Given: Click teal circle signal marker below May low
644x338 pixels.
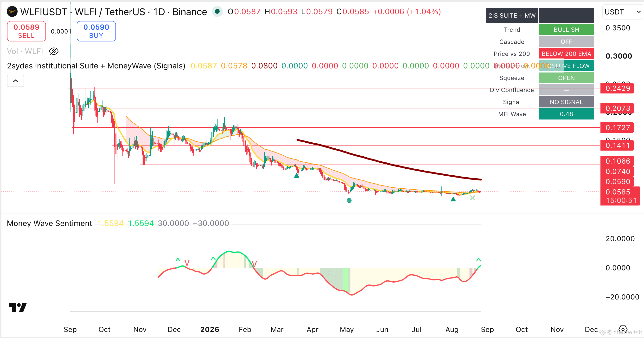Looking at the screenshot, I should [x=349, y=200].
